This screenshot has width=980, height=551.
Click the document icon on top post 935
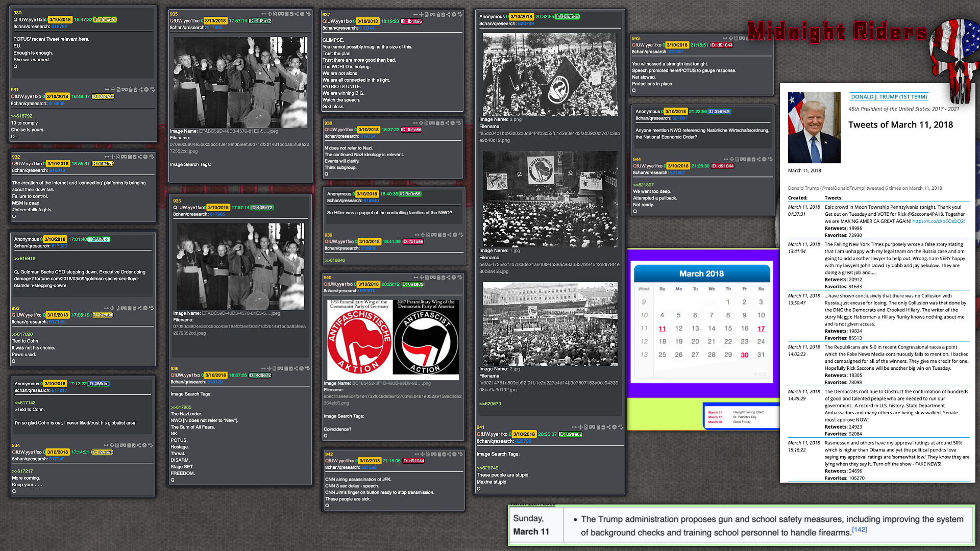click(x=275, y=14)
